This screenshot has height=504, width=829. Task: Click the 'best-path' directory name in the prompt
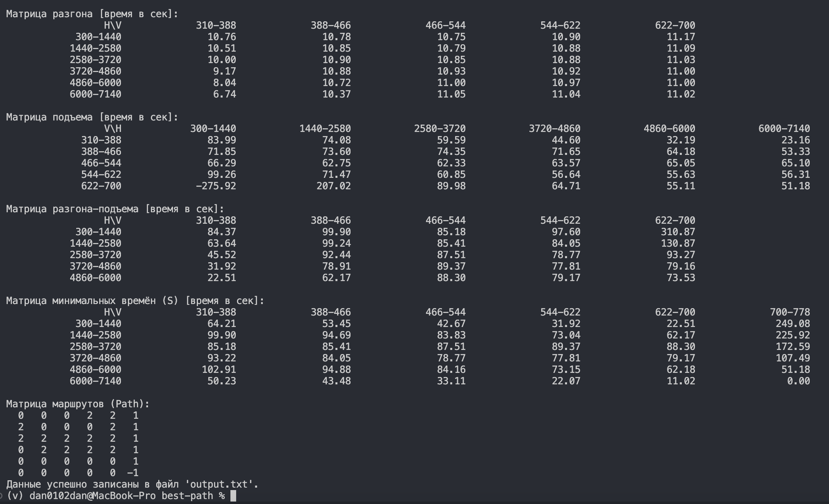click(187, 496)
